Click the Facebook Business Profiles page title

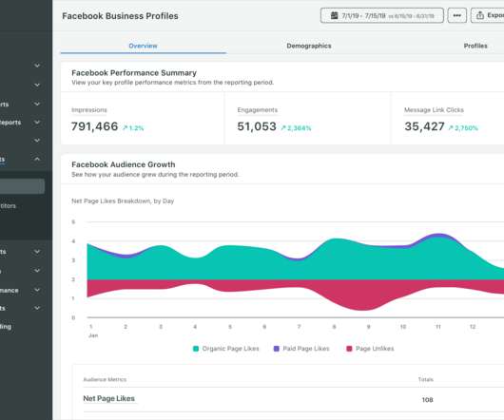(x=120, y=16)
